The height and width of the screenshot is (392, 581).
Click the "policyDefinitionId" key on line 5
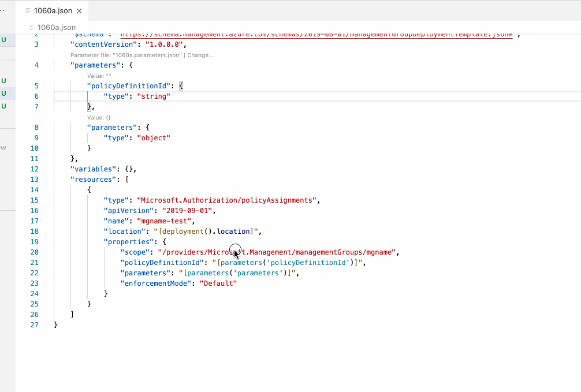coord(129,86)
